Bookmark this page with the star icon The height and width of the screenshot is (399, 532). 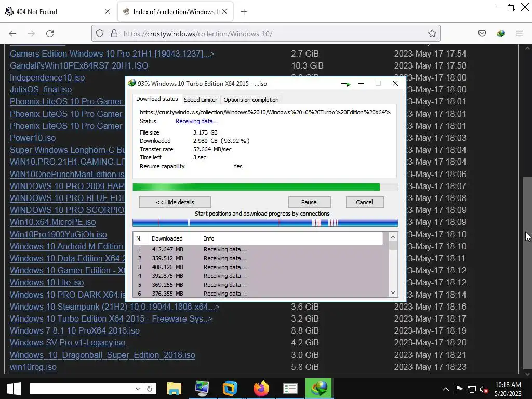pyautogui.click(x=432, y=33)
